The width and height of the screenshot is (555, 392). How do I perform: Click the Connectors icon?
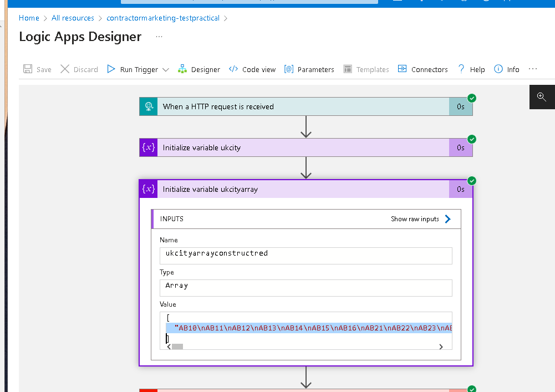[x=402, y=69]
